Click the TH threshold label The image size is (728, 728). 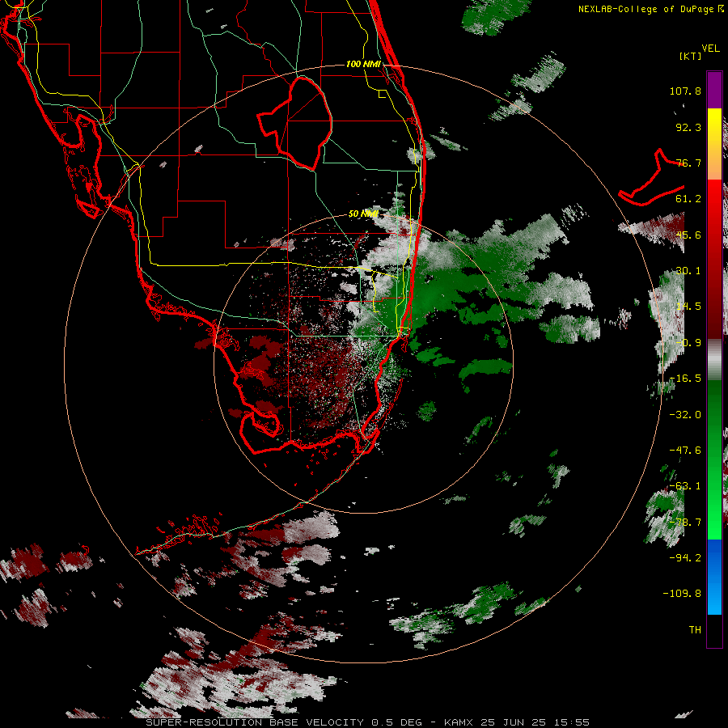coord(695,630)
